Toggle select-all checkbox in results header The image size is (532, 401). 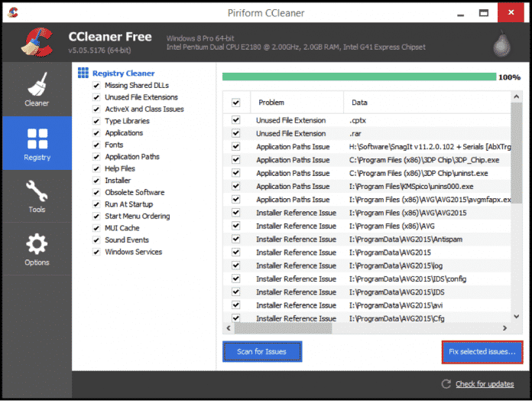[x=235, y=103]
